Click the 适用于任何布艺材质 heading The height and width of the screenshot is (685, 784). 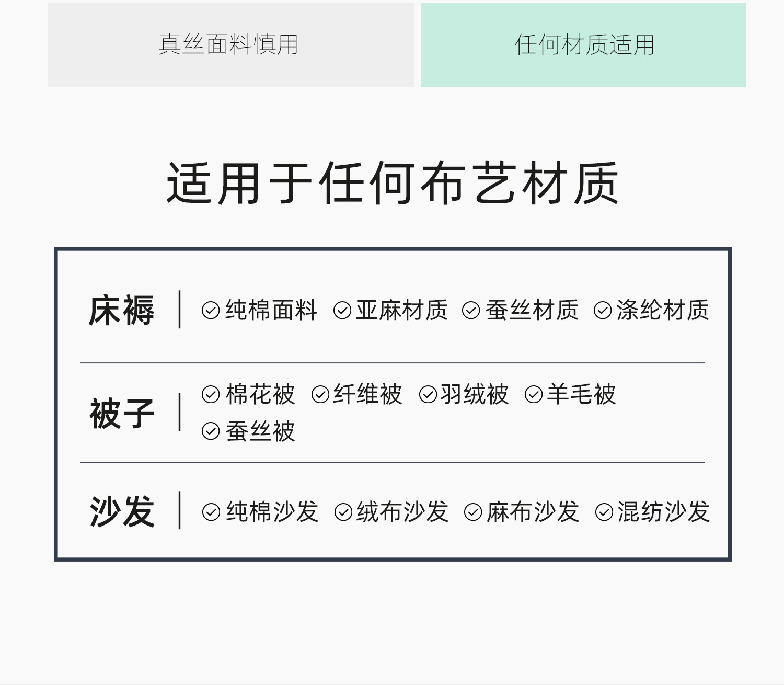pos(393,184)
